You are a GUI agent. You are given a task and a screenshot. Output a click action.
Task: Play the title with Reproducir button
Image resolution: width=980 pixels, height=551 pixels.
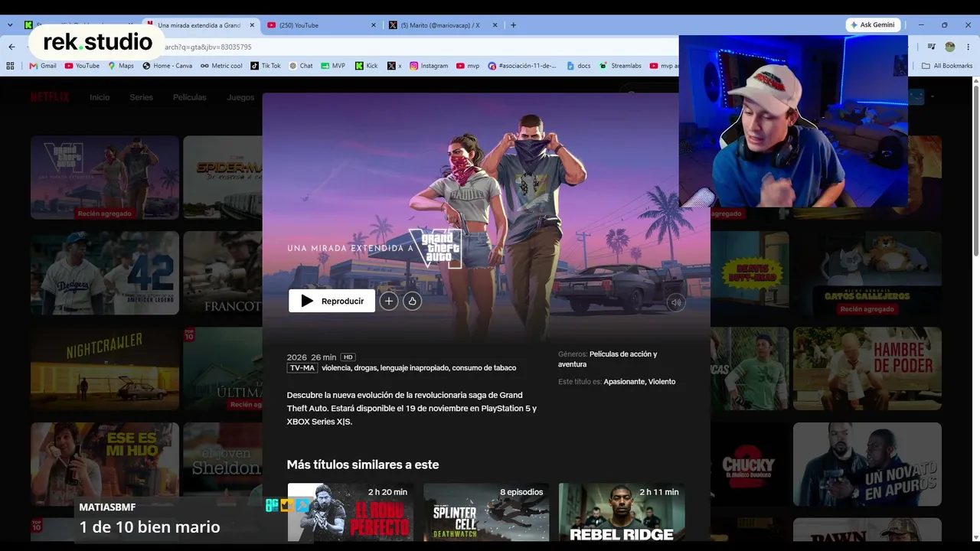332,301
